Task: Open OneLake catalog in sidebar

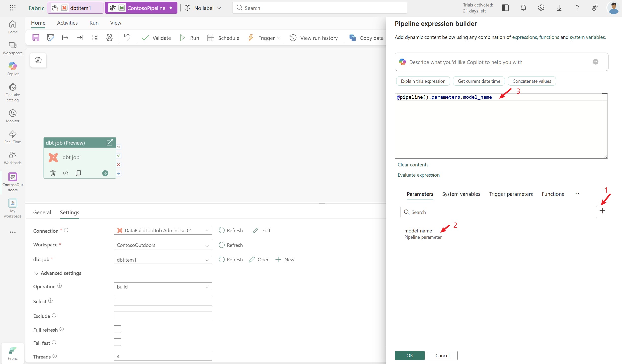Action: pos(13,92)
